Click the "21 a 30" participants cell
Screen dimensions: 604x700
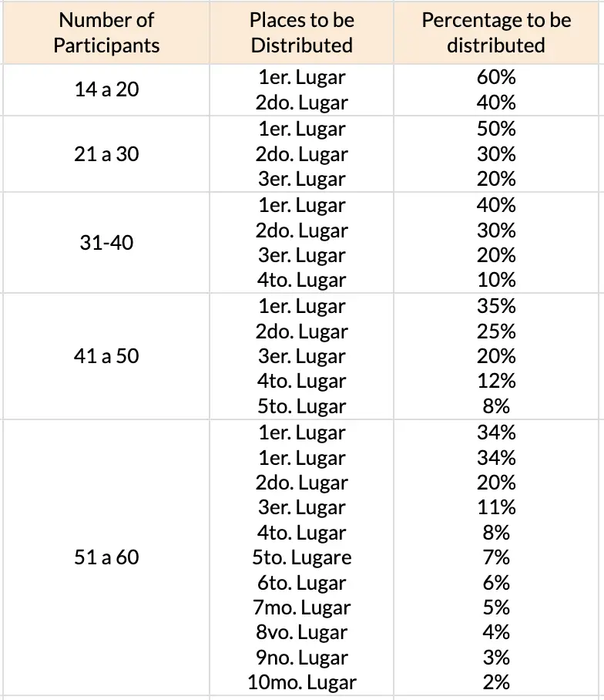pos(106,154)
